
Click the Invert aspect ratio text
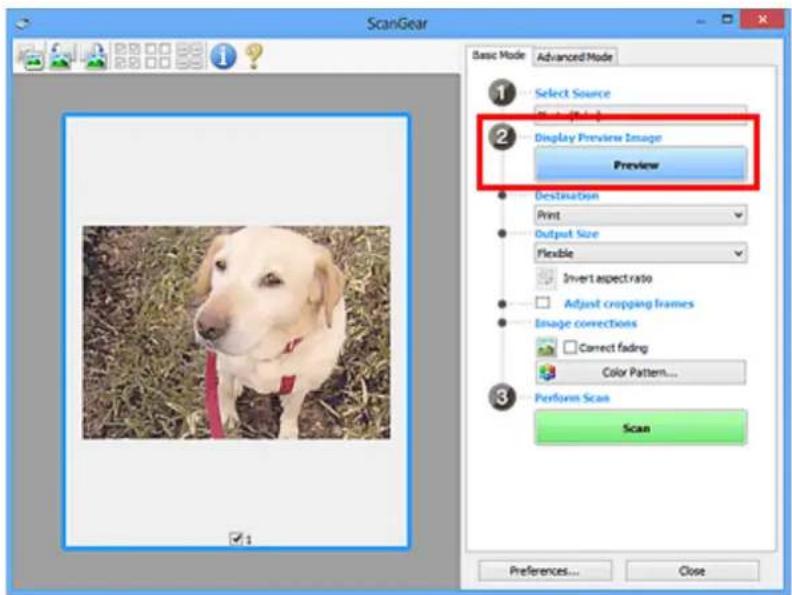coord(608,278)
